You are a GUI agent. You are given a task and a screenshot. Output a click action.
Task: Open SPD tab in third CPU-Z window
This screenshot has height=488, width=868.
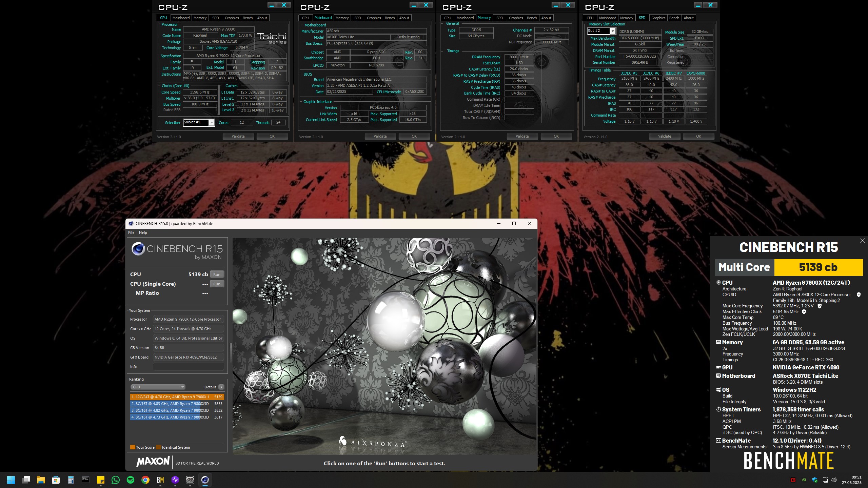[x=500, y=18]
